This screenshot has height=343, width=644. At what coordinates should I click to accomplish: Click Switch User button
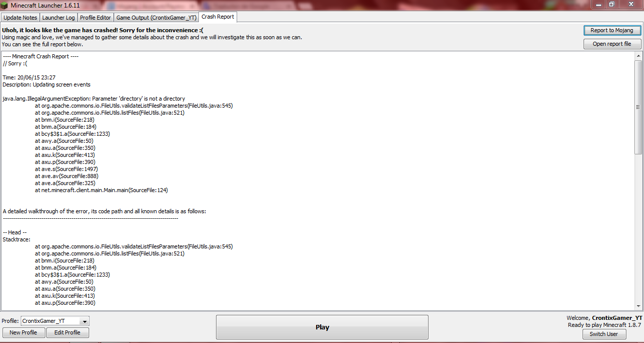604,334
